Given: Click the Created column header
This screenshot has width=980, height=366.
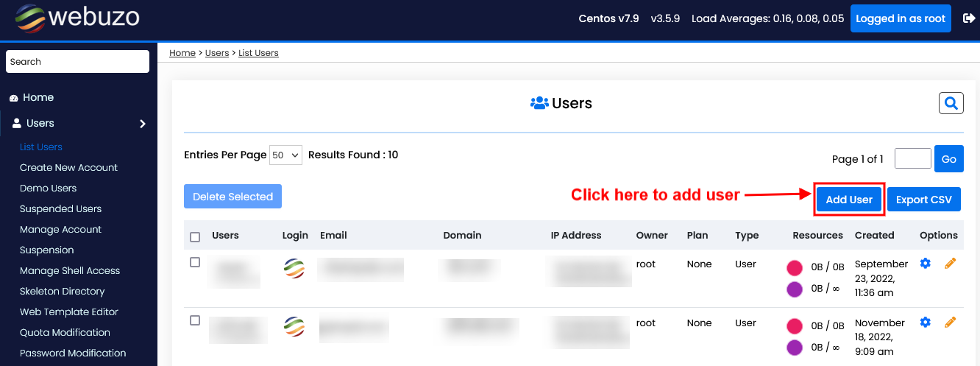Looking at the screenshot, I should (x=875, y=236).
